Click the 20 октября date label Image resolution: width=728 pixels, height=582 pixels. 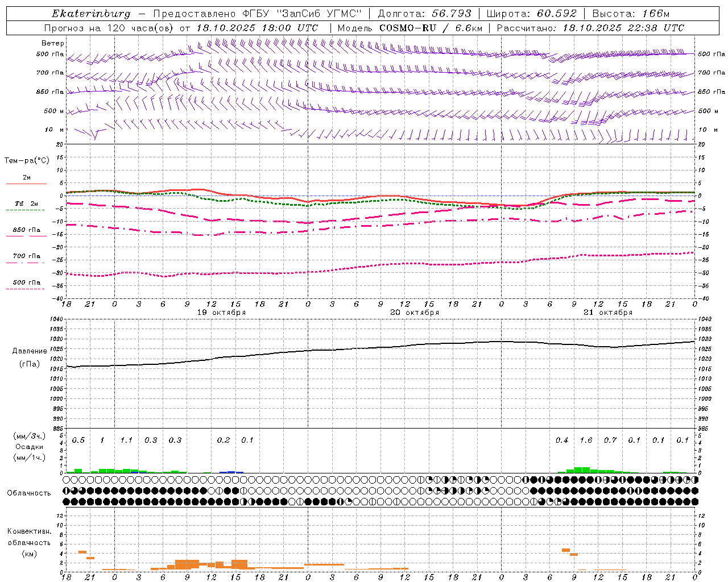tap(415, 313)
